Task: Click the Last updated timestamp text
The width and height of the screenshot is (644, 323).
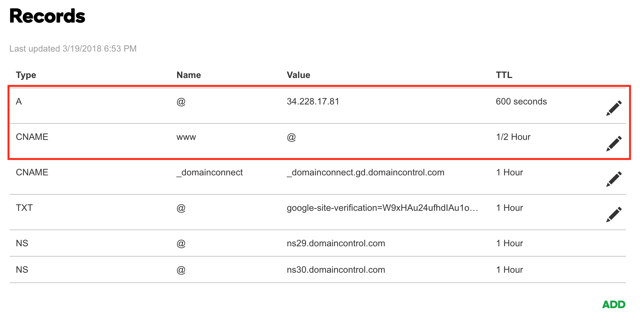Action: 73,49
